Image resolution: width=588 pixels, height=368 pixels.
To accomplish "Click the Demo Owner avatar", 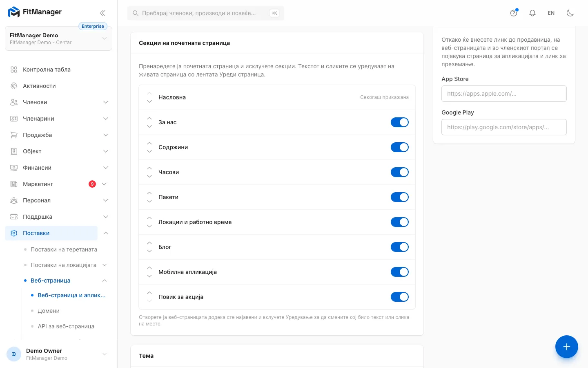I will [14, 354].
